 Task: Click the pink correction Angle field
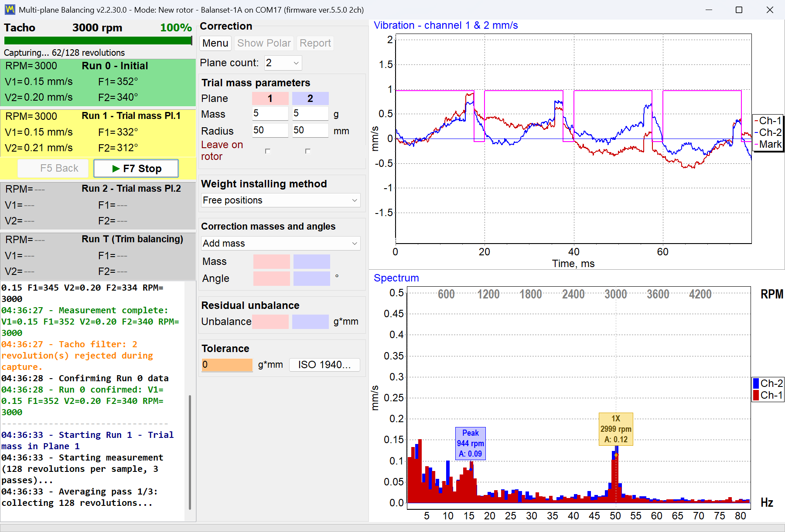coord(271,278)
